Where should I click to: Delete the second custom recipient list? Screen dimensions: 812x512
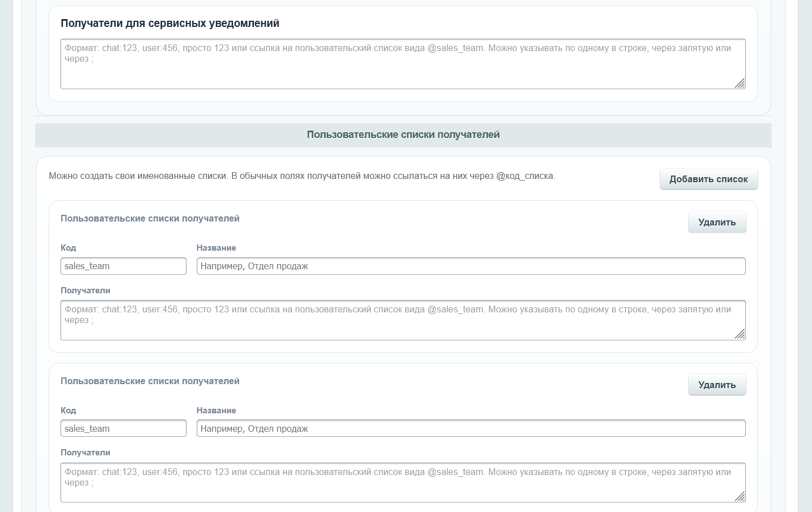[x=717, y=385]
